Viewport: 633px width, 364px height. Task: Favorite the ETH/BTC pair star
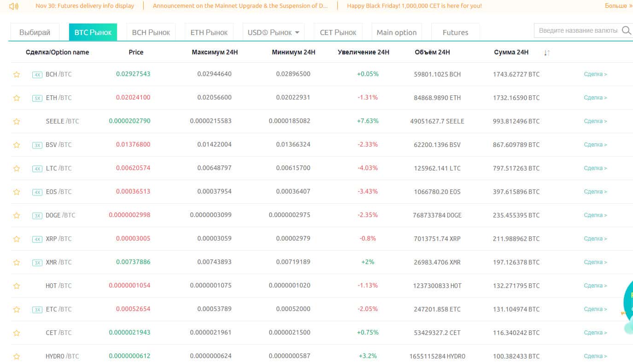pyautogui.click(x=17, y=98)
